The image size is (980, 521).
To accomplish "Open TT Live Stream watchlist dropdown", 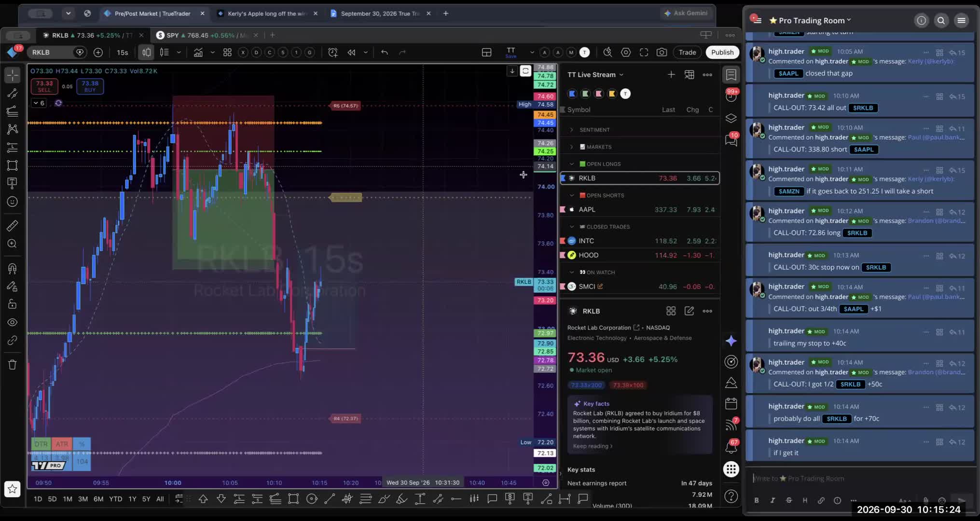I will [595, 74].
